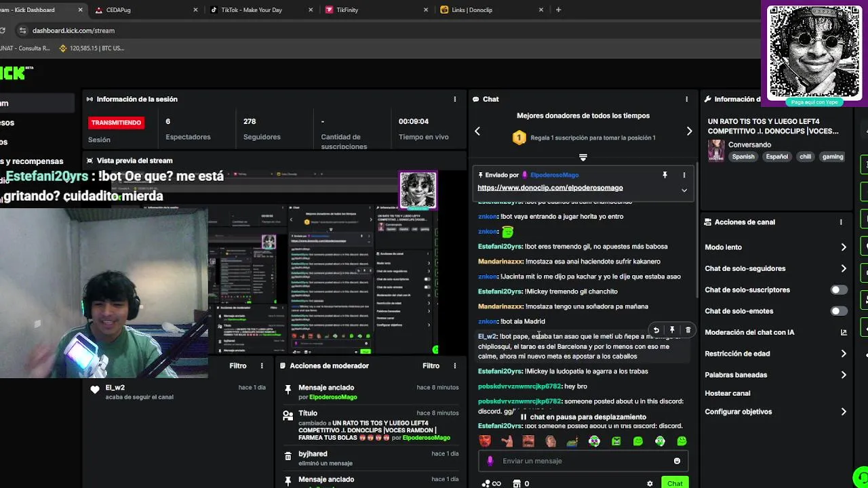Pin El_w2's hovered chat message
868x488 pixels.
coord(672,330)
